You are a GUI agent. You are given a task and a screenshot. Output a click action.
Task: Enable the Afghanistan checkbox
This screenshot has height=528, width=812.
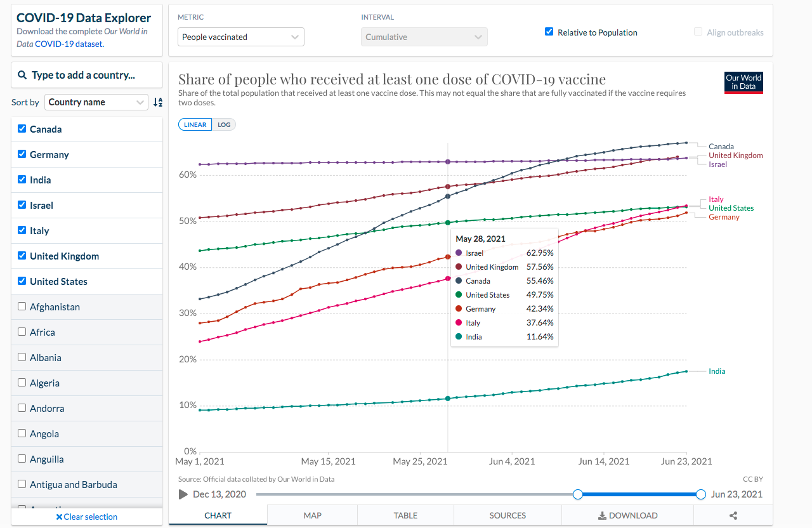point(22,307)
